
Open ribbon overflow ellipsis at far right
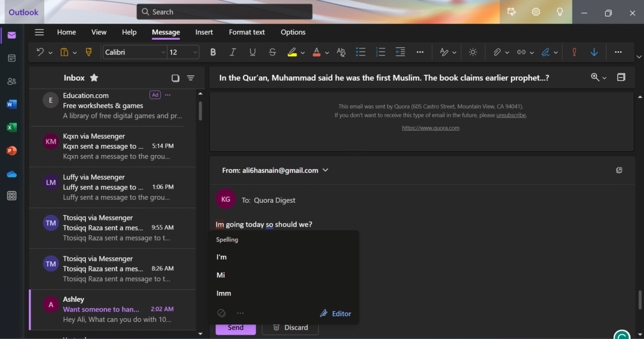point(618,52)
